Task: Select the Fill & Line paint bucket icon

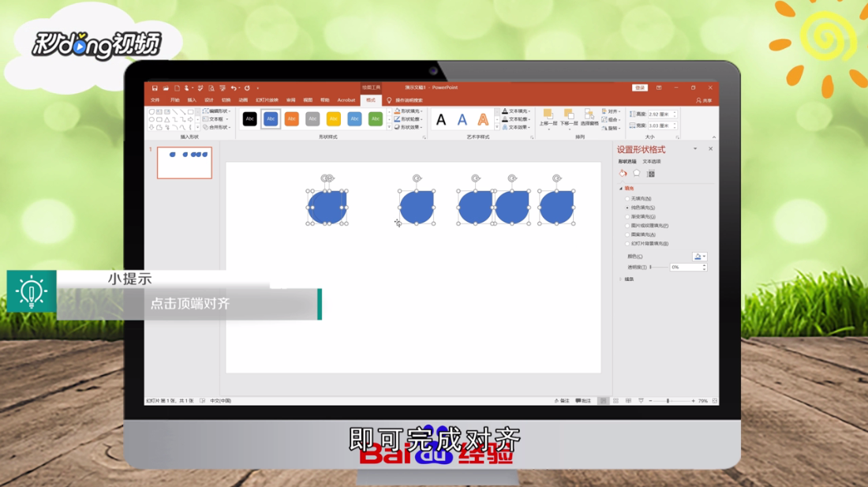Action: pyautogui.click(x=623, y=174)
